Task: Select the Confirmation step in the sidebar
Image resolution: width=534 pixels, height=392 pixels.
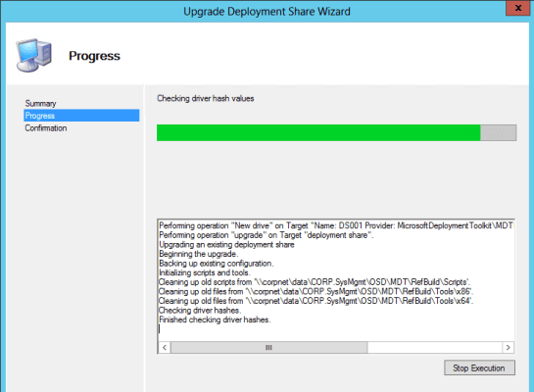Action: 46,128
